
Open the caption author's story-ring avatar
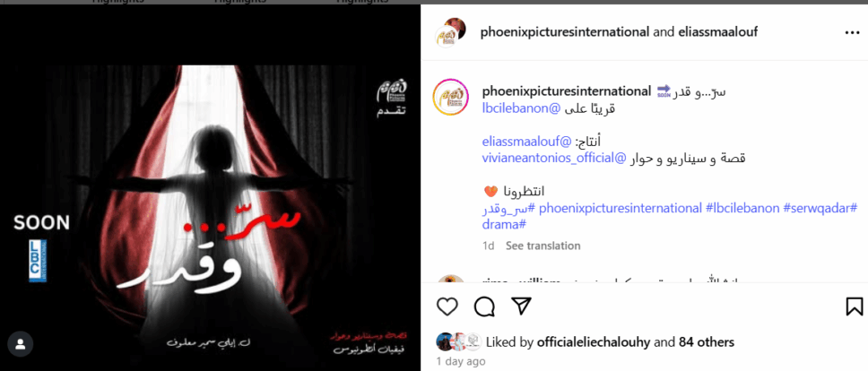[x=451, y=98]
